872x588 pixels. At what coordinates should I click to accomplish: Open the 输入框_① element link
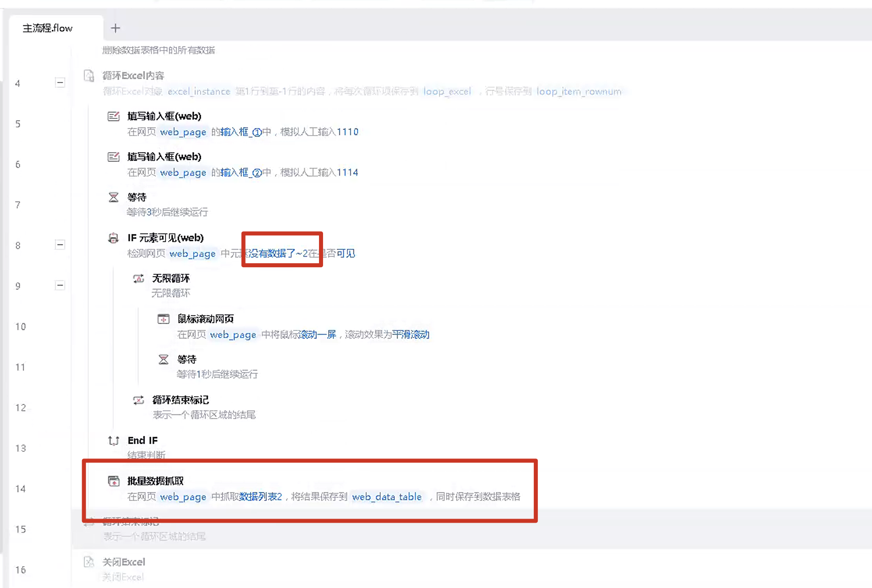tap(241, 132)
